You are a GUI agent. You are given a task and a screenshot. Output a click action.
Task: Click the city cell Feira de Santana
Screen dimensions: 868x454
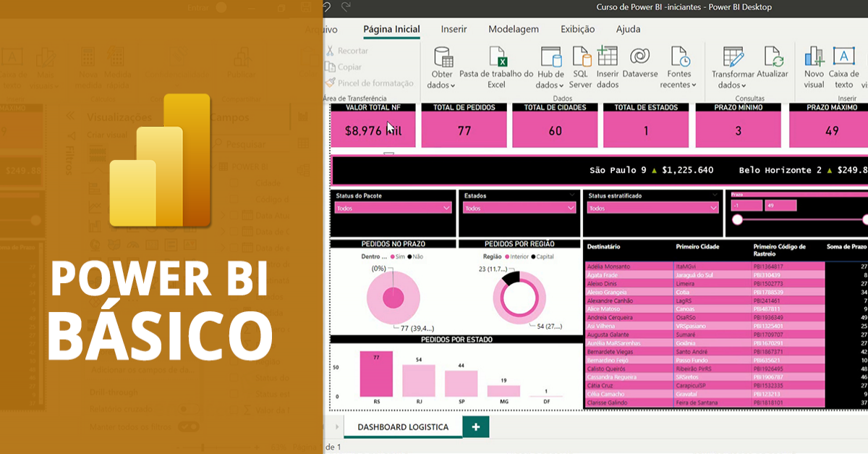coord(696,403)
